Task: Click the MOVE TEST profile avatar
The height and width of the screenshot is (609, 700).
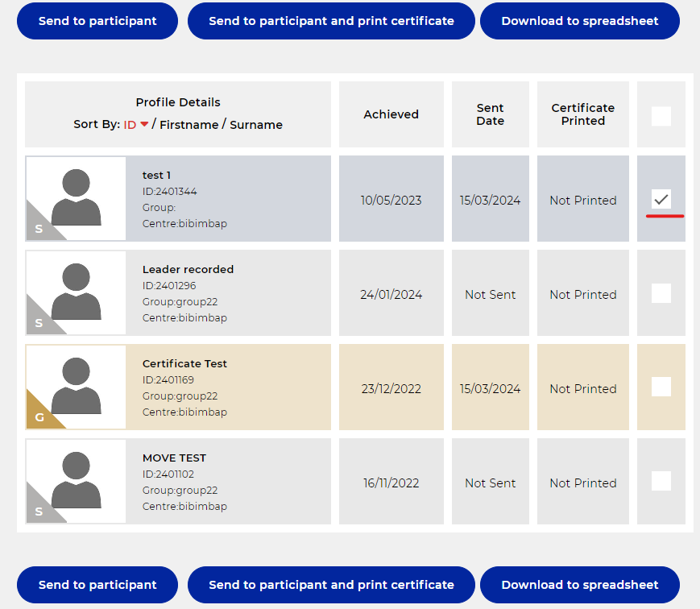Action: pos(76,481)
